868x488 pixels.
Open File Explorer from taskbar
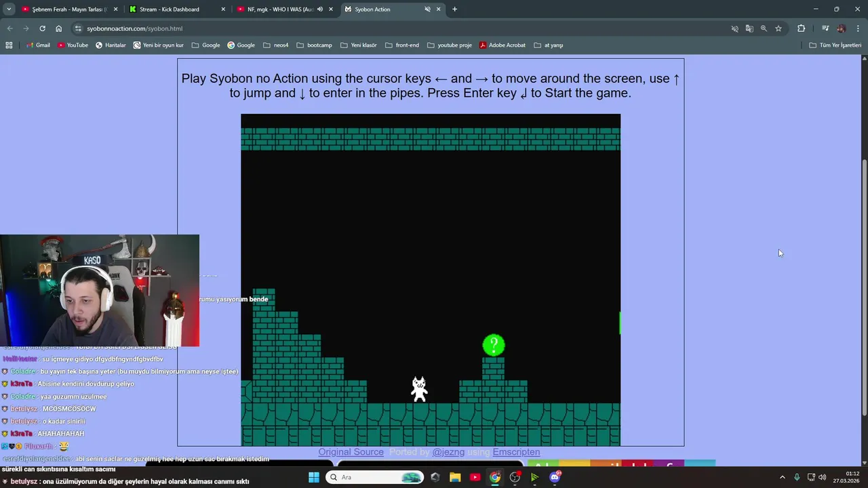455,477
